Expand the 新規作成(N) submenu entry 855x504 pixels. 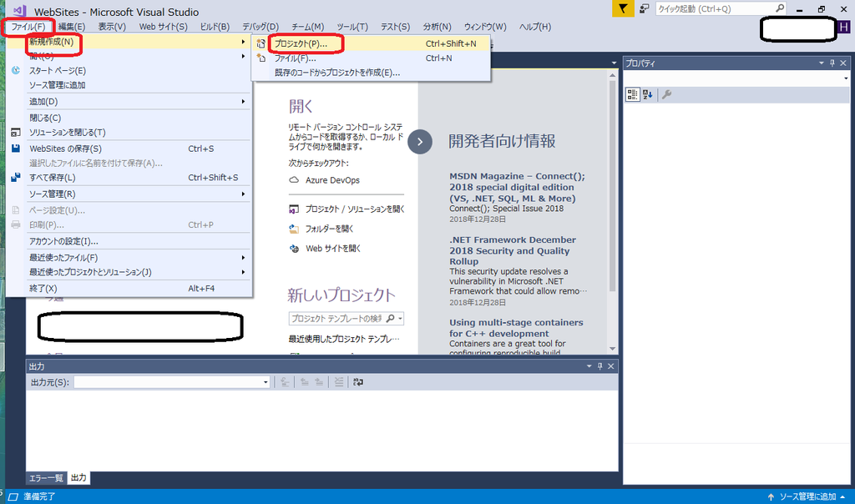point(129,42)
